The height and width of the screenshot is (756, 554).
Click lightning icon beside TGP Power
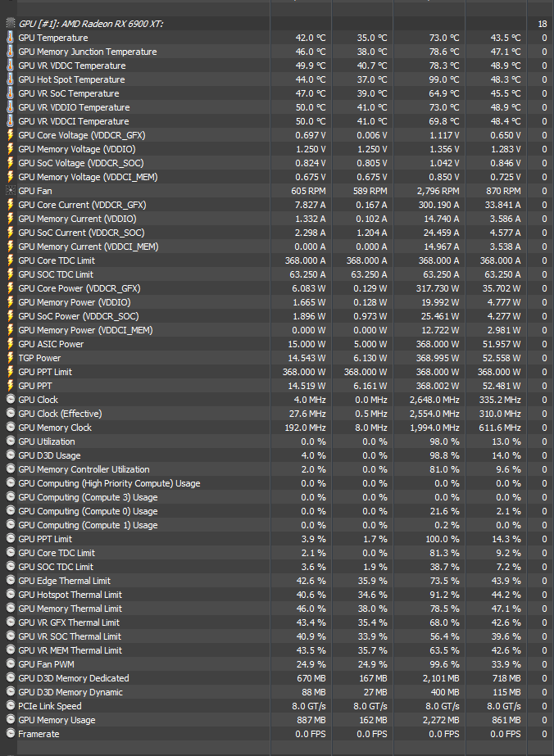(11, 358)
